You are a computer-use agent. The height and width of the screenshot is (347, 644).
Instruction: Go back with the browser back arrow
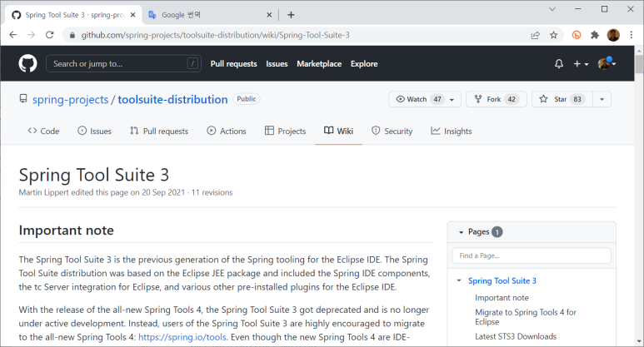(12, 35)
